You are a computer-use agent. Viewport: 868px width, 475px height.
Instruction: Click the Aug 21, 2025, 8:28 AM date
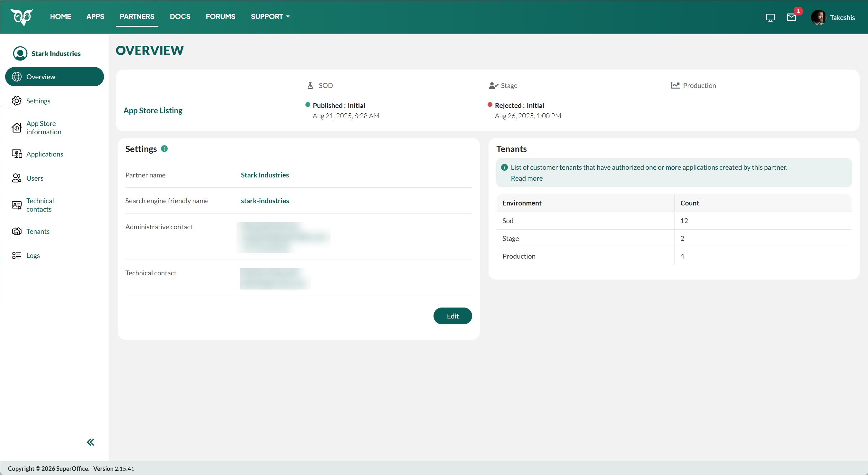(346, 116)
